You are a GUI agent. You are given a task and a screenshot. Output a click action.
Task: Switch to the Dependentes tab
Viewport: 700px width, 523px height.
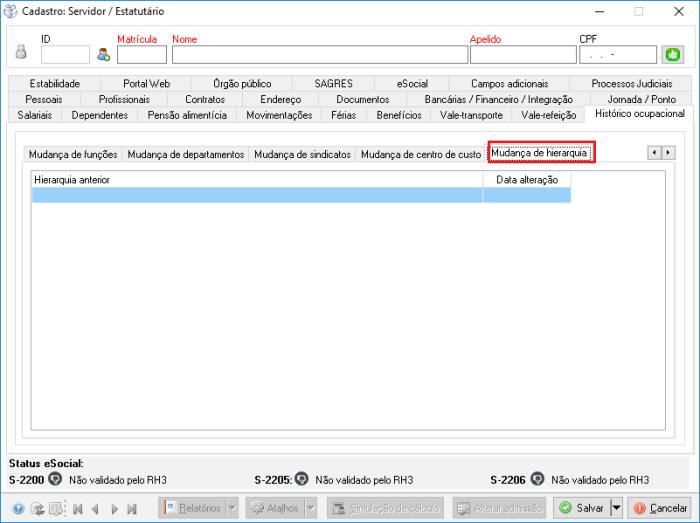[x=100, y=115]
